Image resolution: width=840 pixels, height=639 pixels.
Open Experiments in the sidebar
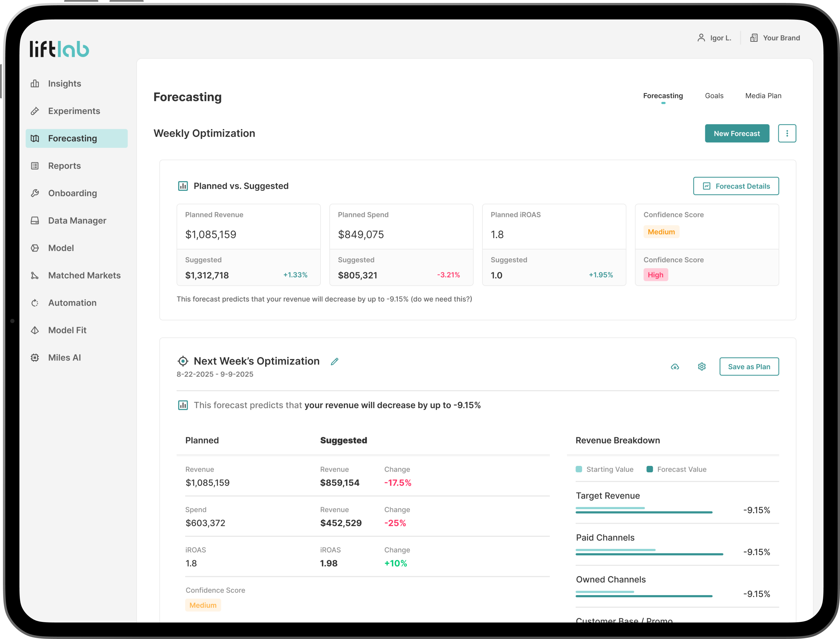(74, 111)
